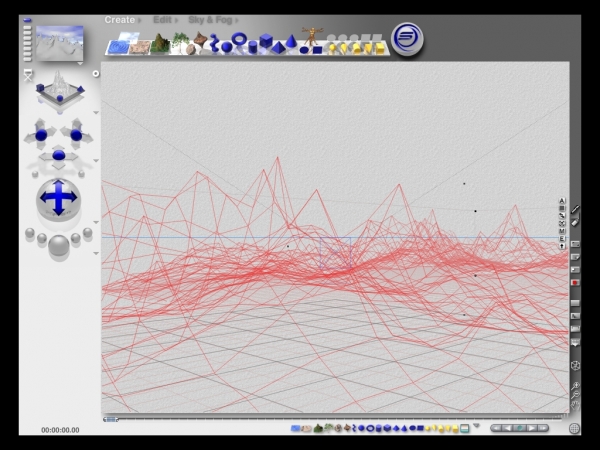Open the Leonardo figure import tool

coord(312,36)
